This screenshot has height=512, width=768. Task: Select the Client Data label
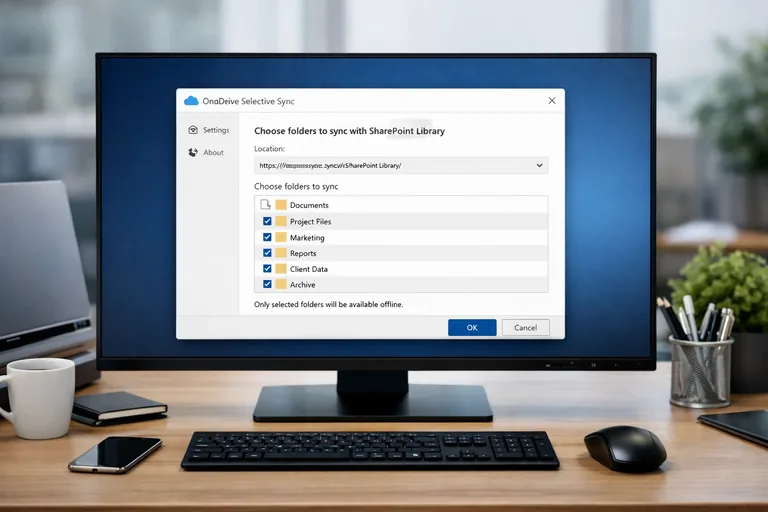tap(309, 269)
